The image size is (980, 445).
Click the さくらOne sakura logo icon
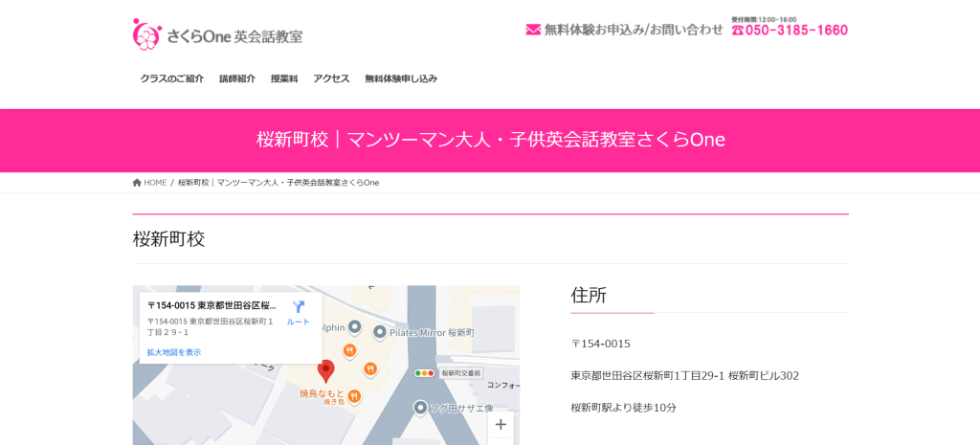tap(145, 34)
